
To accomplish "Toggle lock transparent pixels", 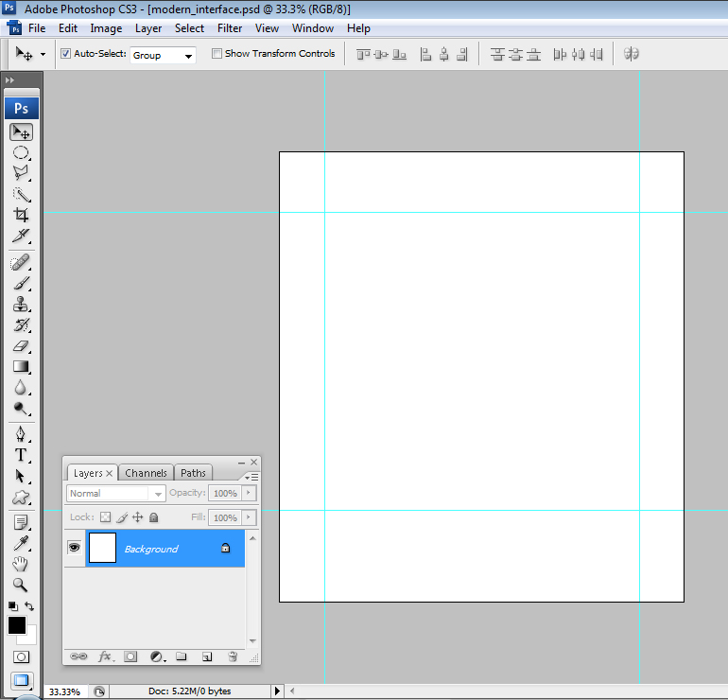I will point(106,517).
